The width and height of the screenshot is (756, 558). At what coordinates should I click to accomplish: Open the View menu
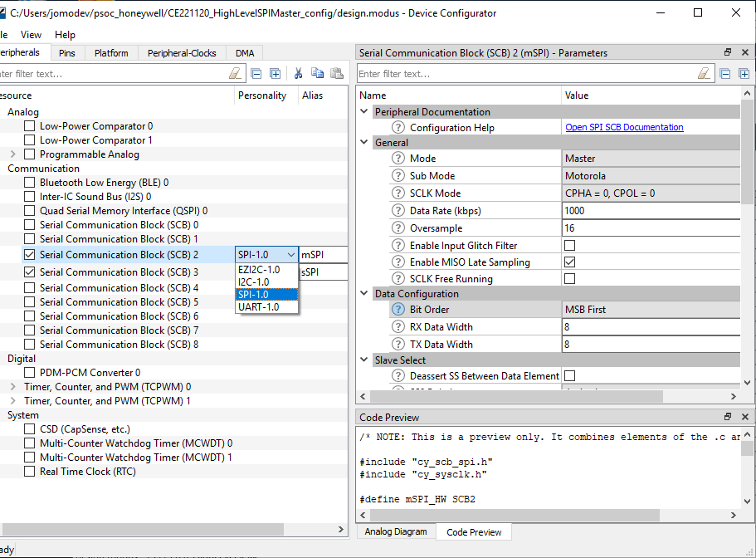tap(31, 35)
